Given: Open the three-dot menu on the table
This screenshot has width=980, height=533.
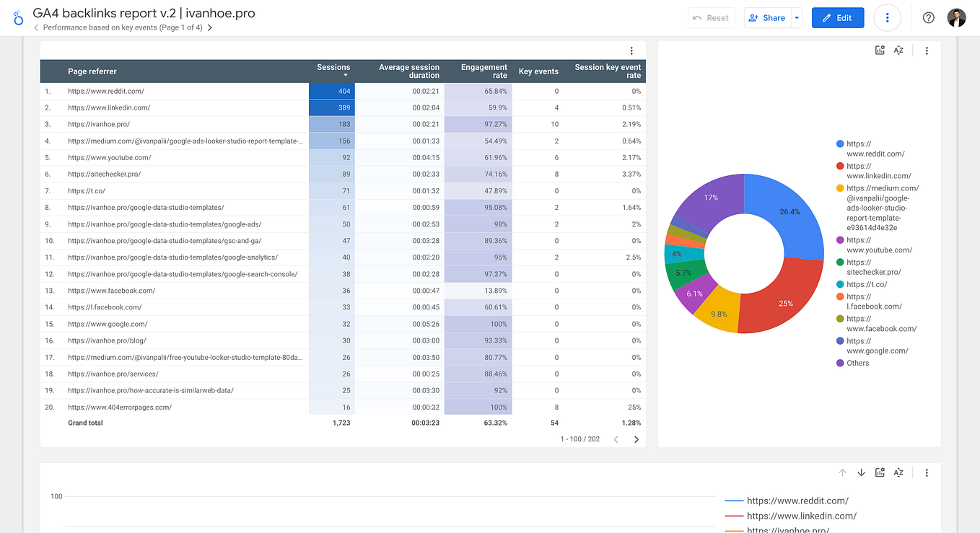Looking at the screenshot, I should (x=631, y=50).
